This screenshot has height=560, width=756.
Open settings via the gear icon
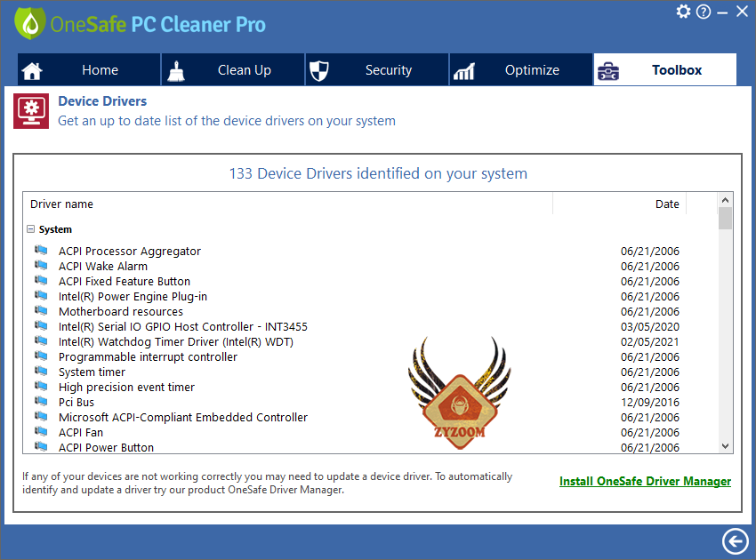(x=683, y=11)
